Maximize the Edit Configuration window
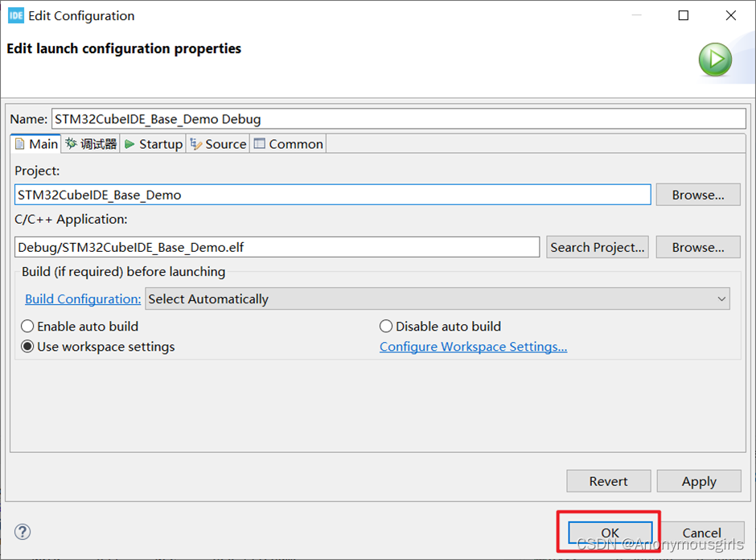Screen dimensions: 756x560 point(683,15)
